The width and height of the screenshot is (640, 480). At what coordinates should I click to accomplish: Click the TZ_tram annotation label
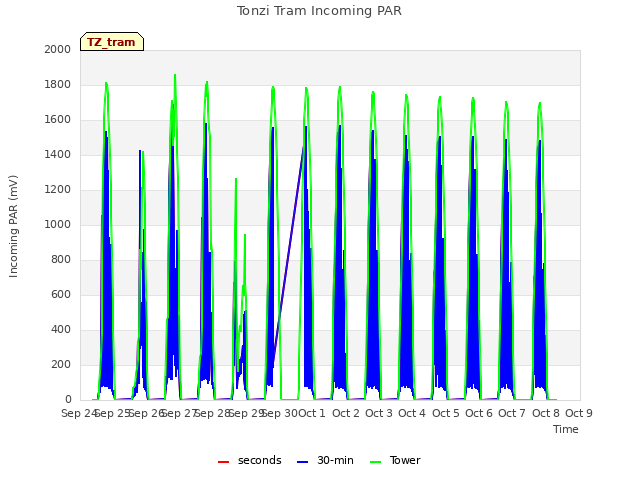click(x=112, y=42)
